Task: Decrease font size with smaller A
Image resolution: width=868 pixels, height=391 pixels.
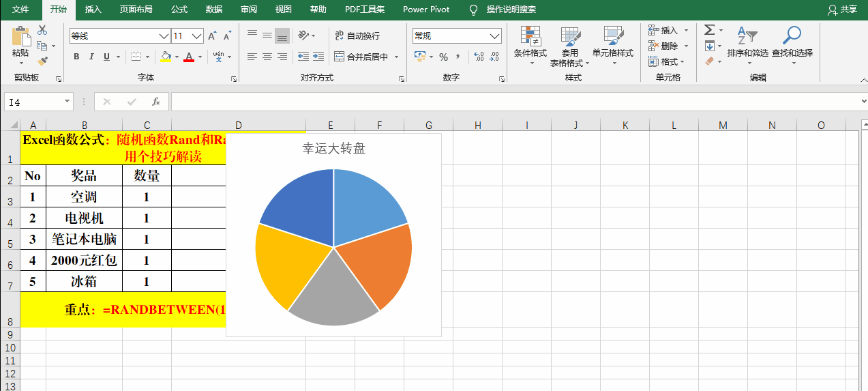Action: point(227,35)
